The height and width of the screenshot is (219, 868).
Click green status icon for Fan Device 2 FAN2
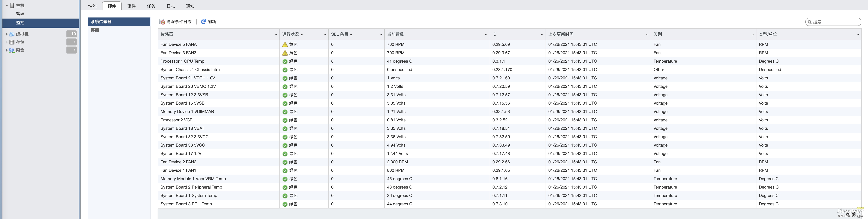(285, 162)
